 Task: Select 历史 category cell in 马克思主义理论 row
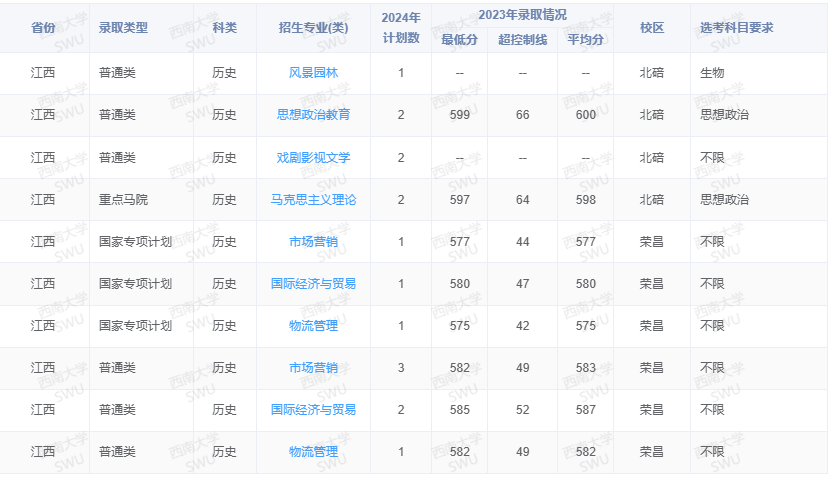[x=224, y=199]
